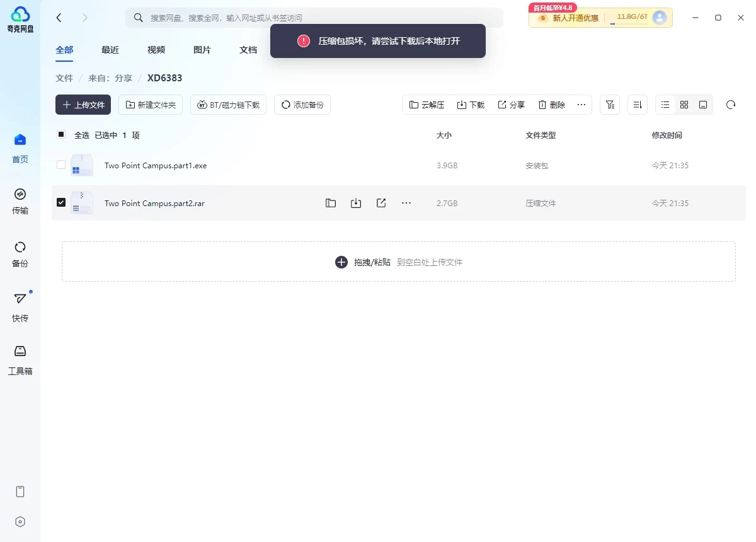Open 传输 (Transfer) in the left sidebar

tap(20, 201)
